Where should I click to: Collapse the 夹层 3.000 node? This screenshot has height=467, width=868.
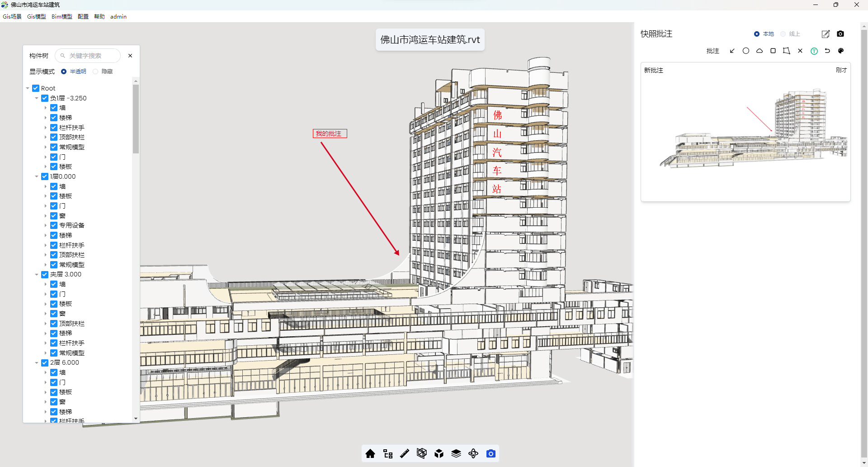(37, 275)
